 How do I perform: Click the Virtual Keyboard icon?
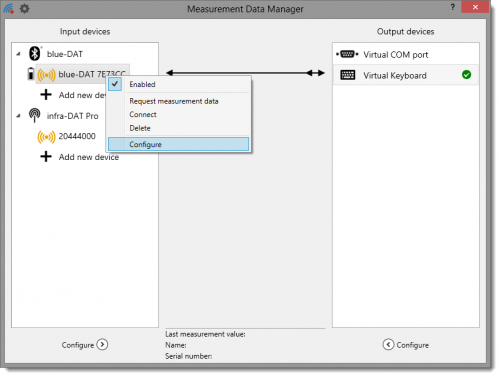348,75
